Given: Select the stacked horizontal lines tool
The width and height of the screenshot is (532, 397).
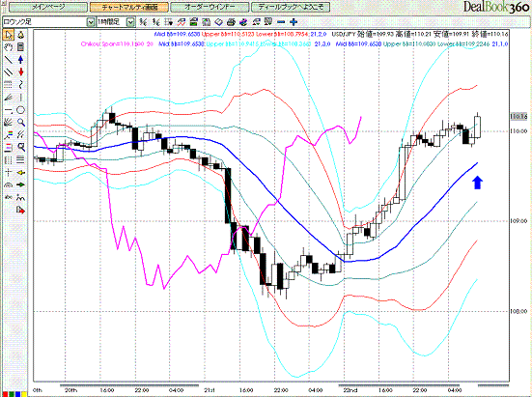Looking at the screenshot, I should pos(21,160).
